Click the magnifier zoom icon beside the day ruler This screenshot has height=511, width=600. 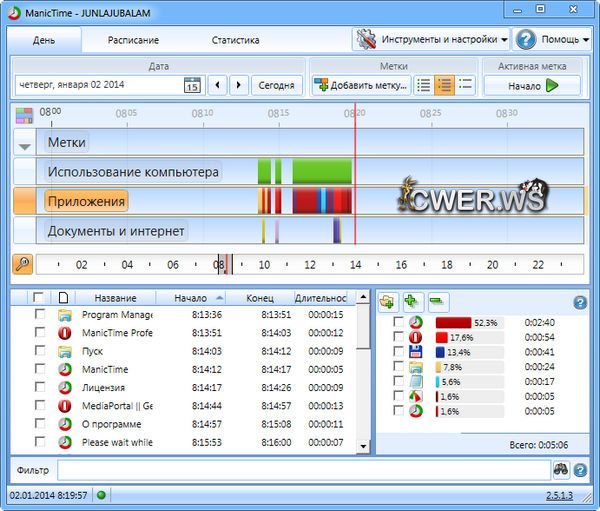23,264
